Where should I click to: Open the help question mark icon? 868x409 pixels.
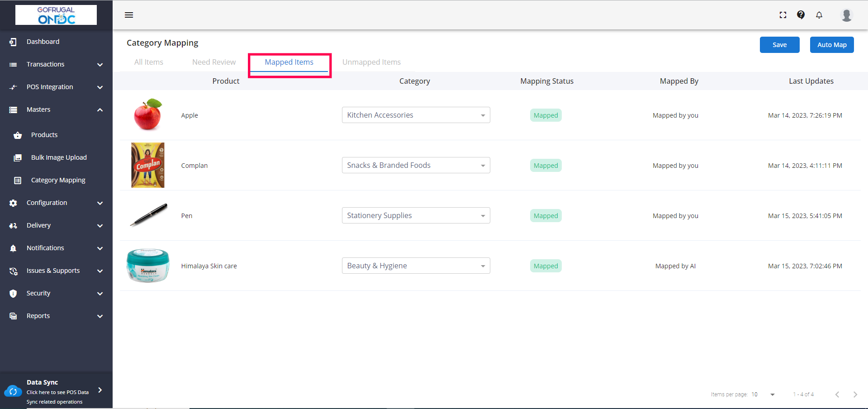point(801,15)
